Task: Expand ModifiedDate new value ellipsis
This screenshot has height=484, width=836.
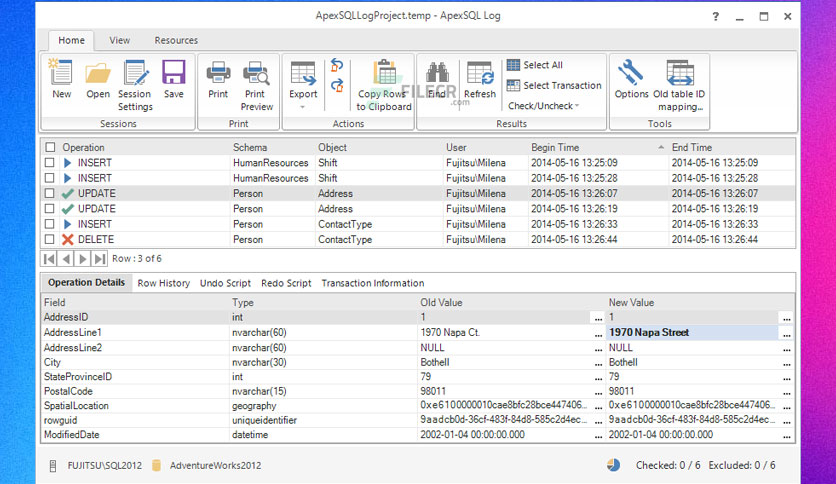Action: pyautogui.click(x=786, y=435)
